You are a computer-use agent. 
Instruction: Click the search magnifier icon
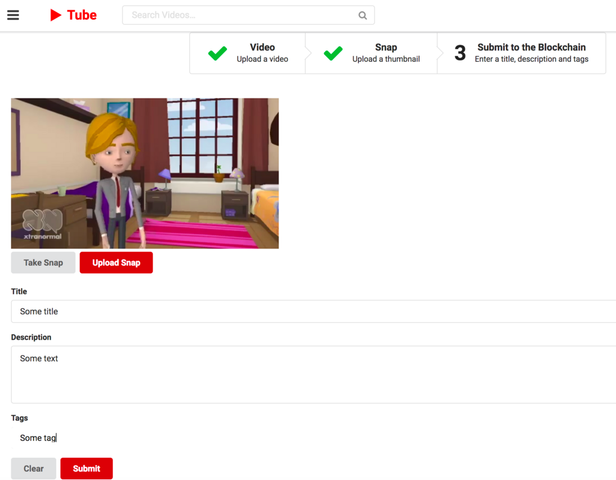tap(362, 15)
